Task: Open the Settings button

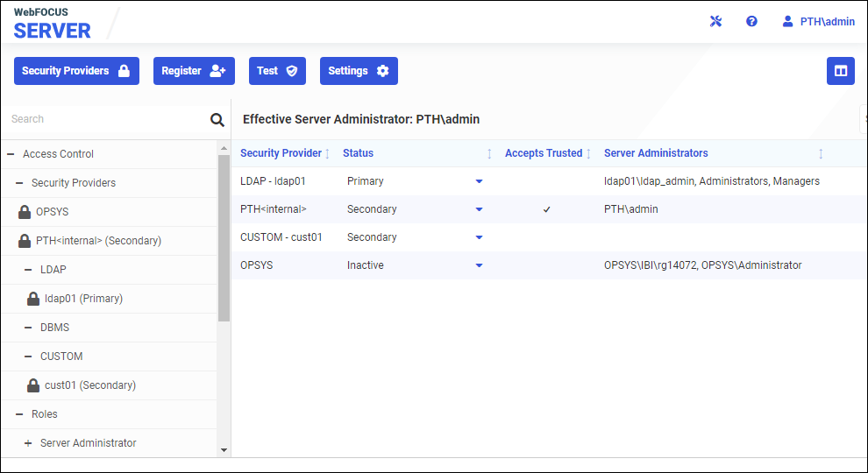Action: click(x=359, y=71)
